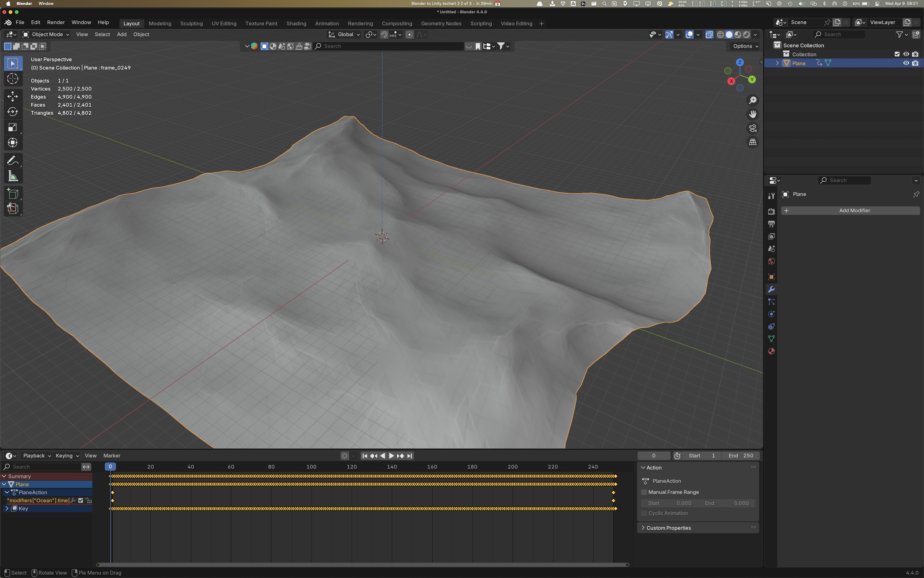Viewport: 924px width, 578px height.
Task: Select the Scale tool
Action: (x=13, y=127)
